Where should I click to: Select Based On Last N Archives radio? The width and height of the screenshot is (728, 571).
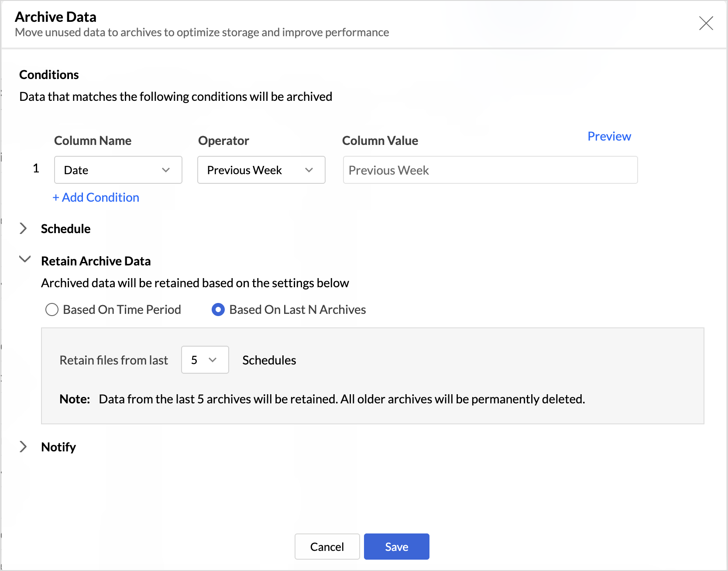click(218, 310)
